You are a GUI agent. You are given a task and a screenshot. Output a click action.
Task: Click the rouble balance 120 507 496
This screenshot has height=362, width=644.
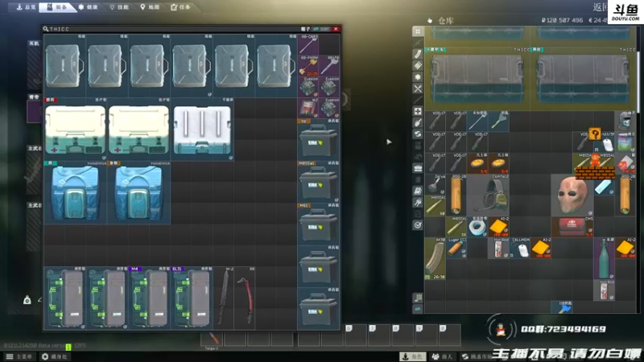click(x=561, y=20)
